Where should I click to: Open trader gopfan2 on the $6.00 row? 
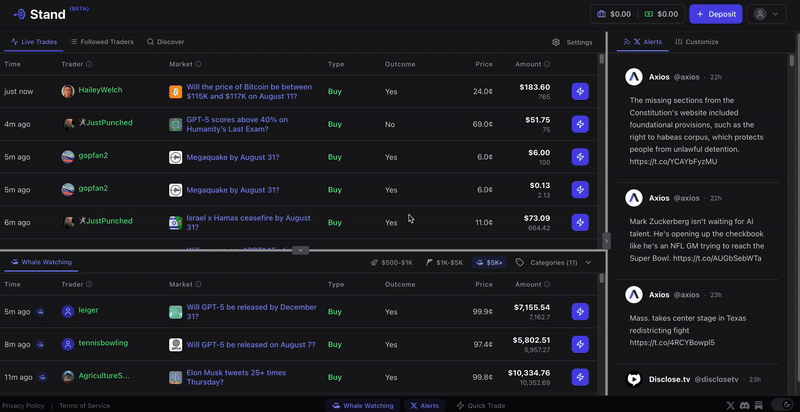pyautogui.click(x=93, y=156)
